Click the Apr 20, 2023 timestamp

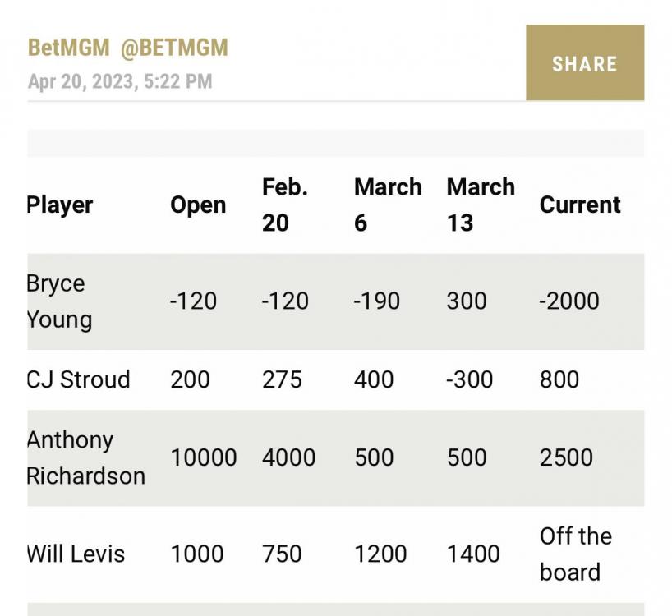(120, 81)
